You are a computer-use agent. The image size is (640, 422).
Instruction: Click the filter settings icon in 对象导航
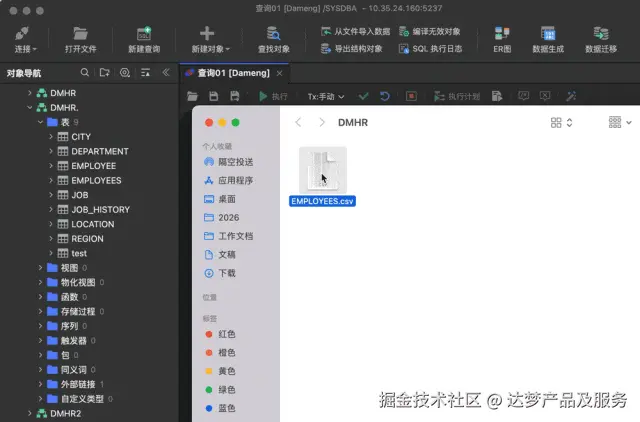[145, 73]
